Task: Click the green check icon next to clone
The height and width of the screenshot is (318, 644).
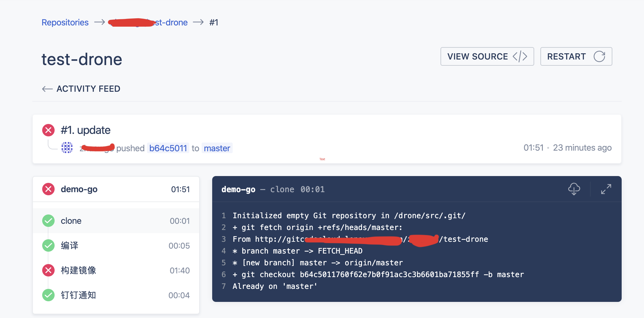Action: point(48,221)
